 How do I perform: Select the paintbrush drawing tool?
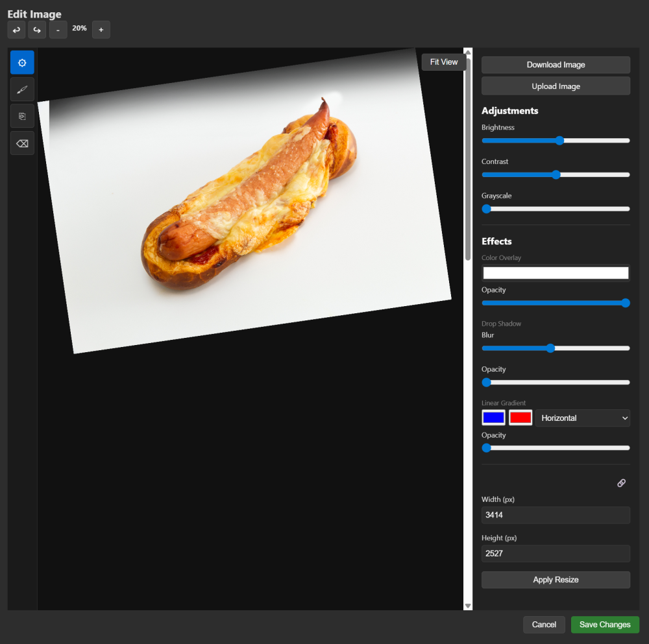click(x=22, y=89)
